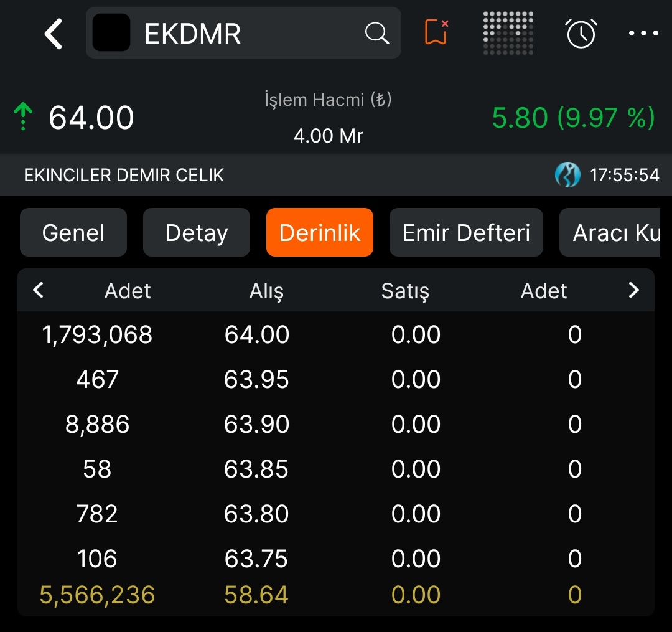Tap the İşlem Hacmi (₺) label
Image resolution: width=672 pixels, height=632 pixels.
coord(329,100)
